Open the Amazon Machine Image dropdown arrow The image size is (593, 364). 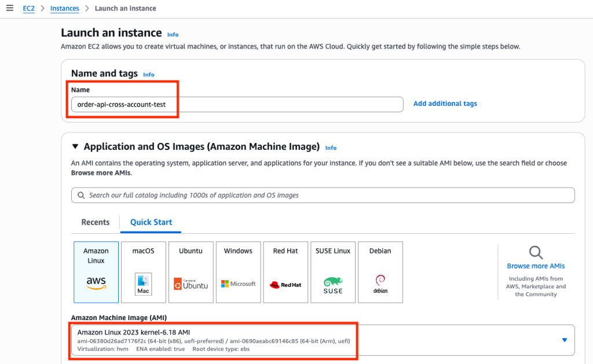564,340
